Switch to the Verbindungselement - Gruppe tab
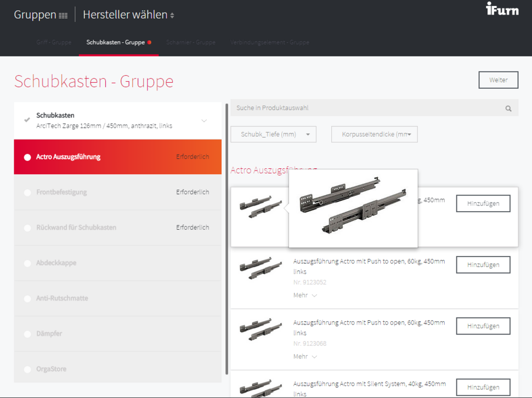Image resolution: width=532 pixels, height=398 pixels. [x=270, y=42]
